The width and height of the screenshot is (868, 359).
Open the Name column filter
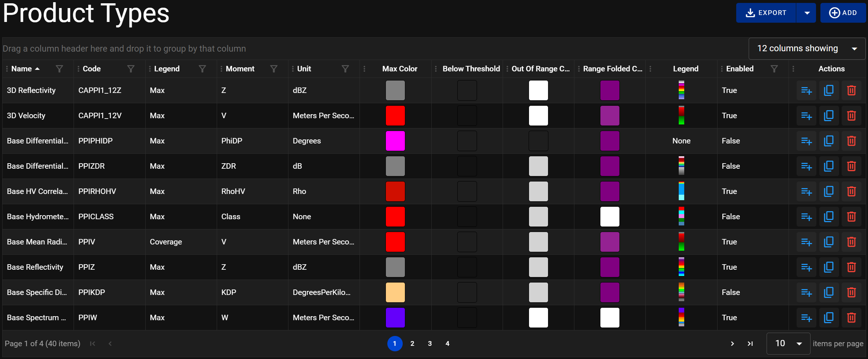59,69
